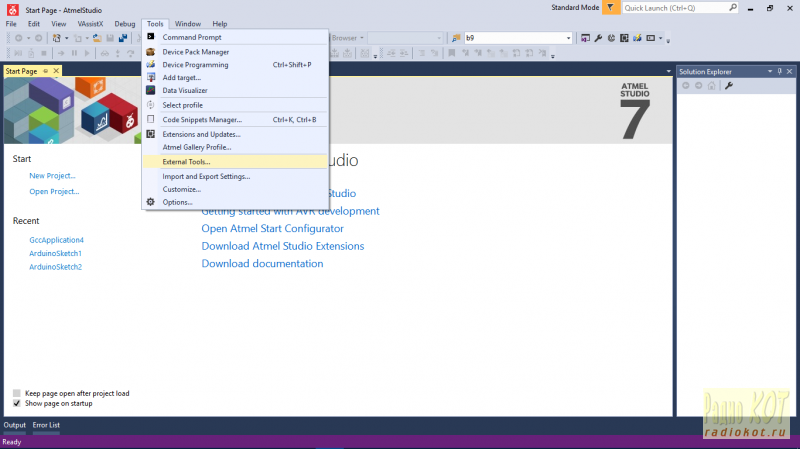The width and height of the screenshot is (800, 449).
Task: Click the New Project... link
Action: [52, 175]
